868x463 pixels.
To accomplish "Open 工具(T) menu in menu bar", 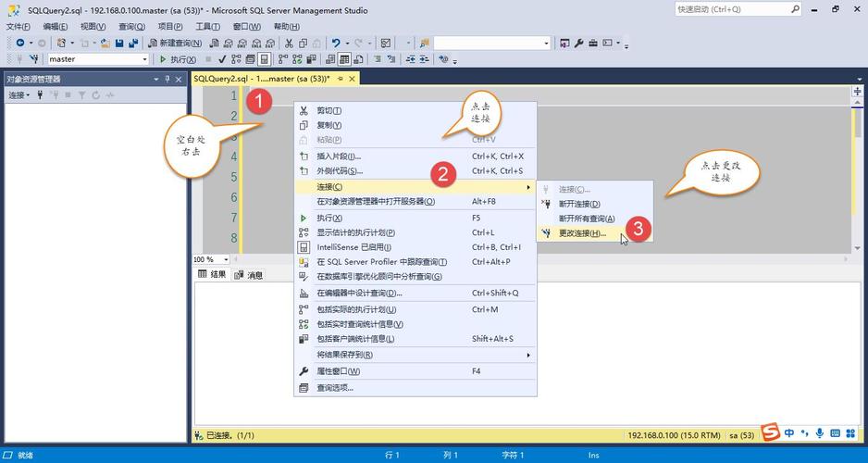I will (x=207, y=27).
